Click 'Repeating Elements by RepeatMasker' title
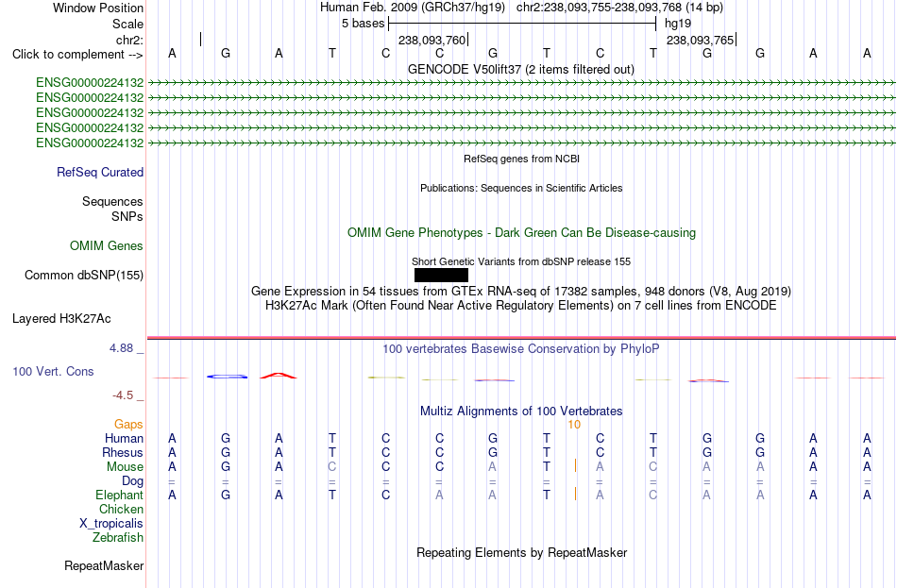Screen dimensions: 897x588 (522, 553)
